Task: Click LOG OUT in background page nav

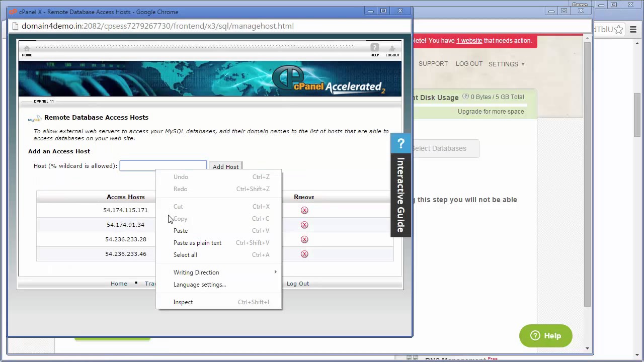Action: point(469,64)
